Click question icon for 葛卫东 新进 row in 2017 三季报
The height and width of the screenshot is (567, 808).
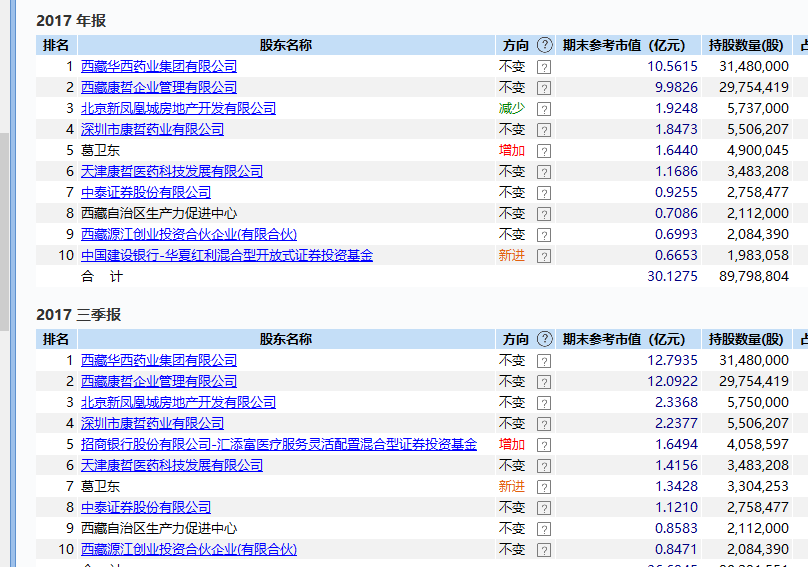544,487
